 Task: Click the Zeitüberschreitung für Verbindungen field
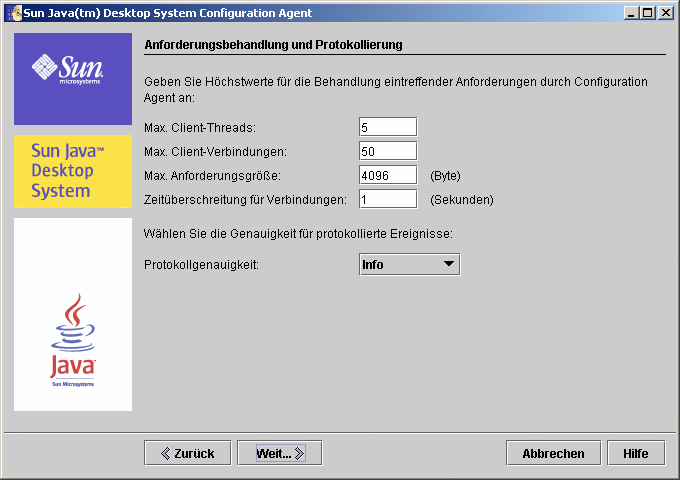coord(388,199)
